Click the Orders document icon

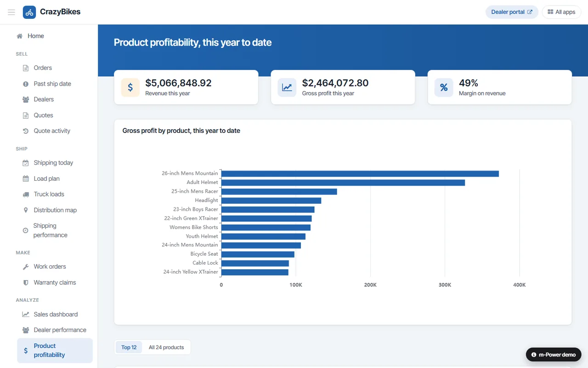click(x=26, y=68)
